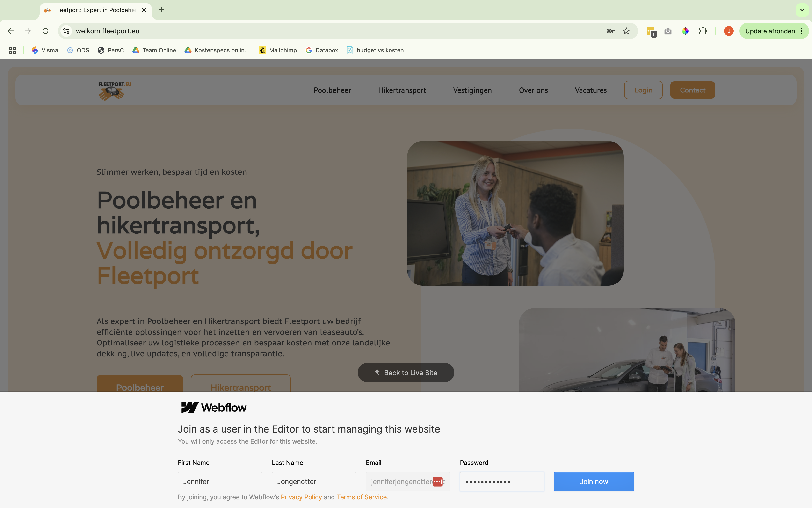The height and width of the screenshot is (508, 812).
Task: Open the Visma bookmark
Action: pos(45,50)
